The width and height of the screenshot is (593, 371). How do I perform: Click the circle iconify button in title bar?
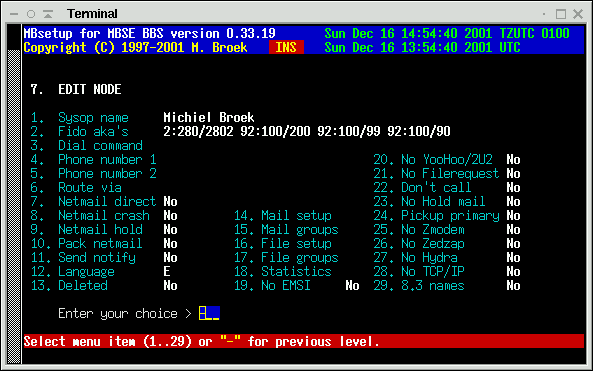click(31, 14)
